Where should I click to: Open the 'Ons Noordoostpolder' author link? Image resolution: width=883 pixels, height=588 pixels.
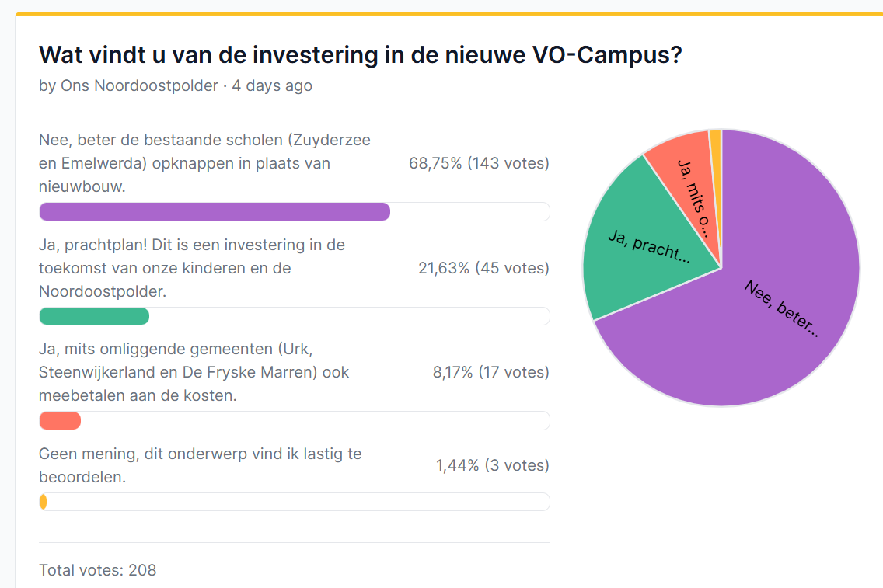139,85
